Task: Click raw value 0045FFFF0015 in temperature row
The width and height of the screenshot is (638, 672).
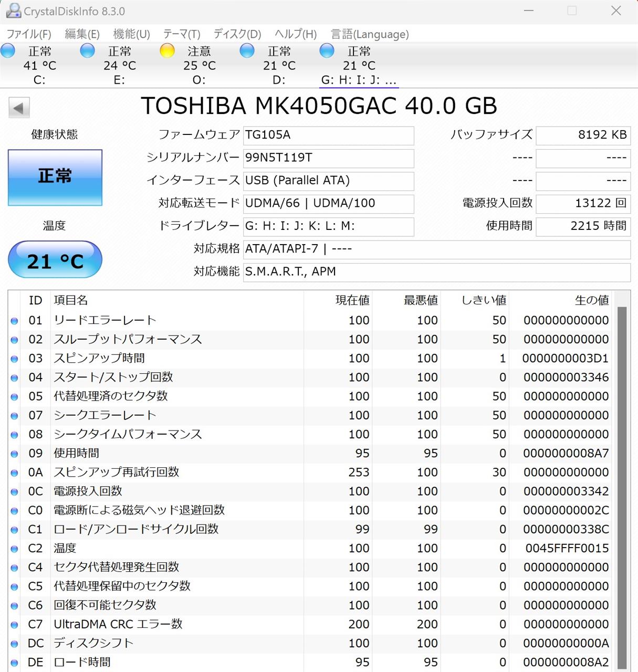Action: point(567,549)
